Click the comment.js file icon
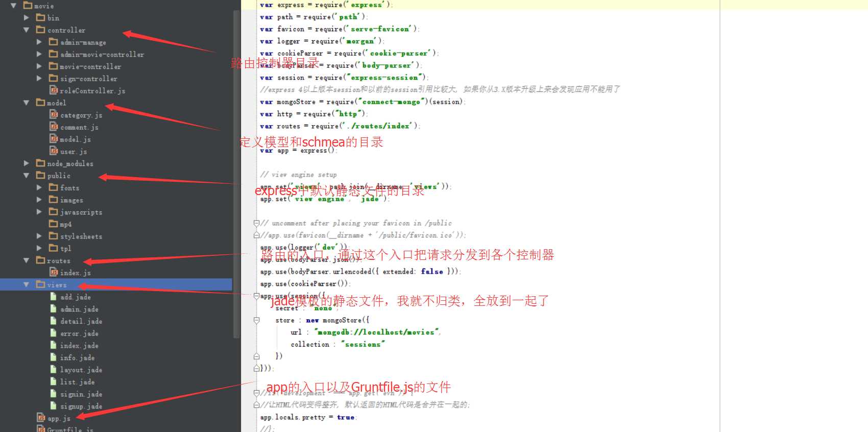Screen dimensions: 868x432 pyautogui.click(x=54, y=126)
